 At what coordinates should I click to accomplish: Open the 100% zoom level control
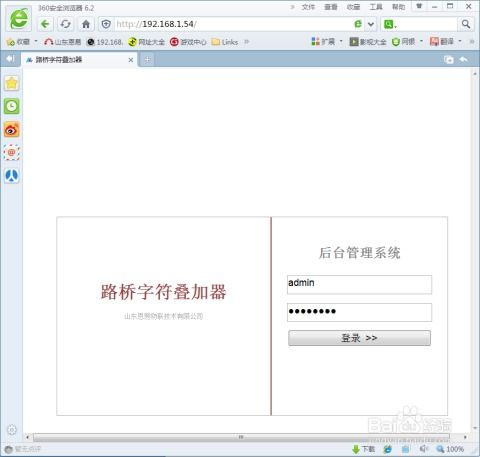pos(450,449)
